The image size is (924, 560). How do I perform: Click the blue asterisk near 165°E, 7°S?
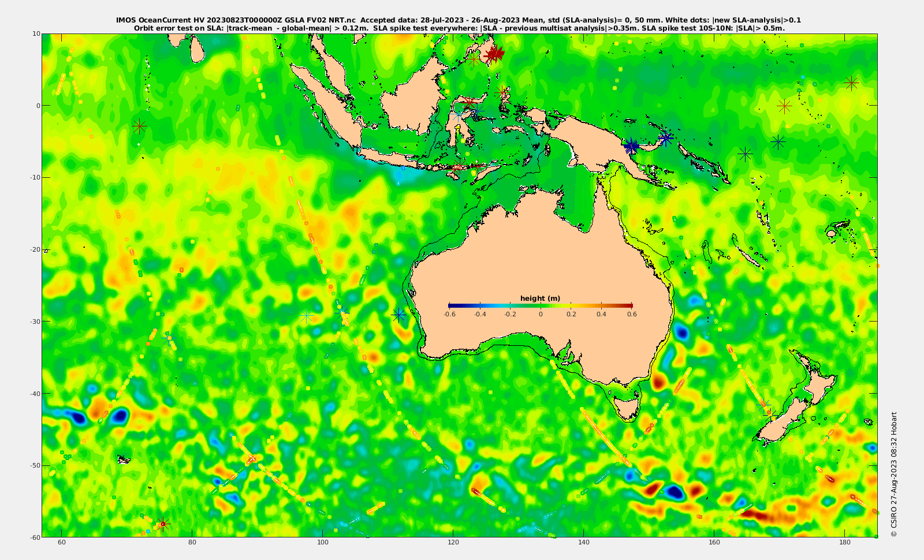(x=745, y=154)
